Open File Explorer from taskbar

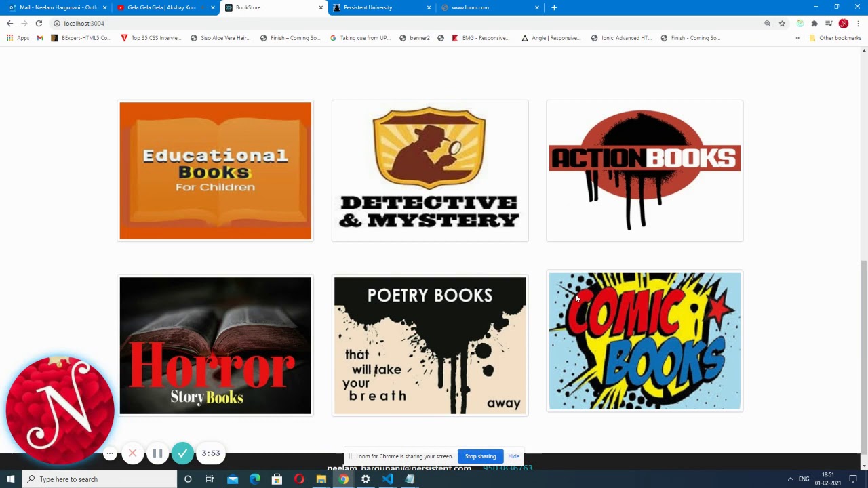click(x=321, y=479)
